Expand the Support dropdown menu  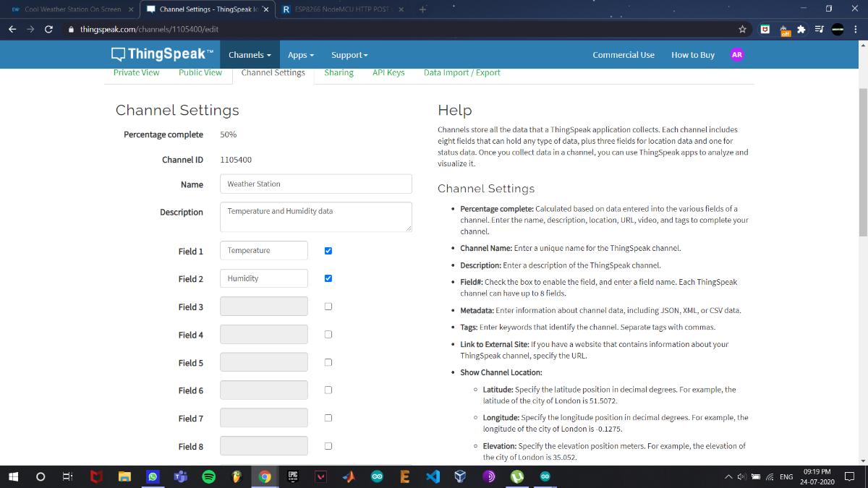(x=349, y=55)
